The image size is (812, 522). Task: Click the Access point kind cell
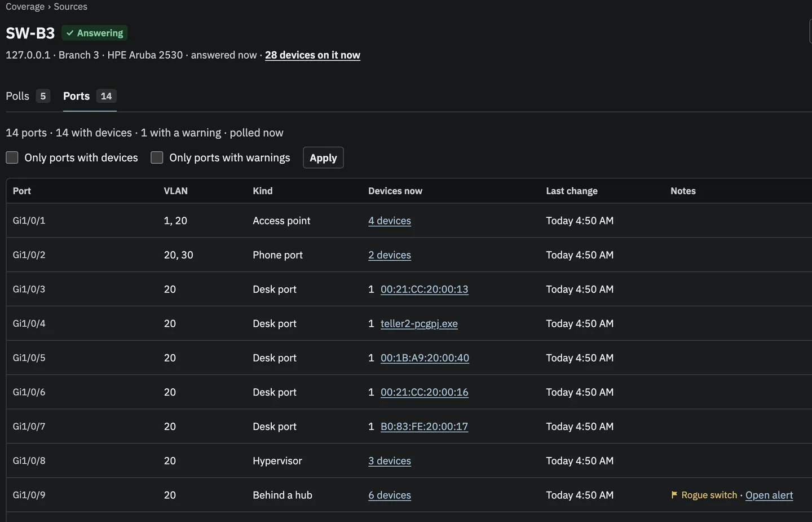(x=281, y=221)
